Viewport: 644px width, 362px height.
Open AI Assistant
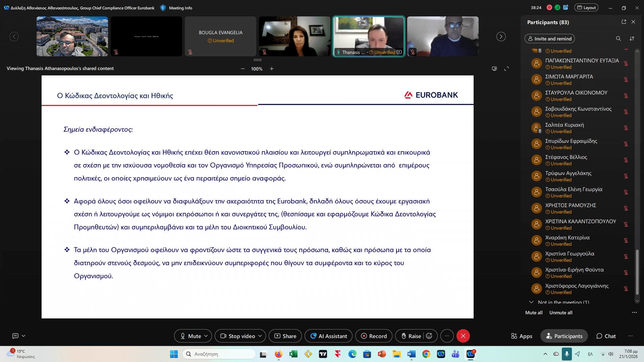click(329, 336)
